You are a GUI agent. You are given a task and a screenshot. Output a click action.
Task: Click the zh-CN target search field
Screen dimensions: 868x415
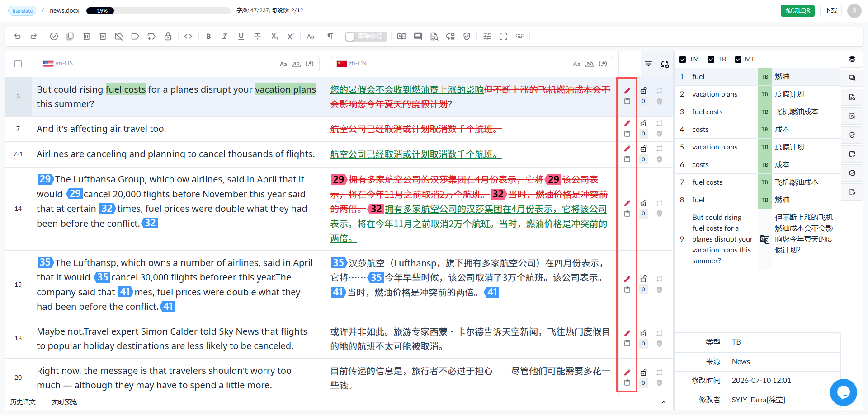[472, 64]
